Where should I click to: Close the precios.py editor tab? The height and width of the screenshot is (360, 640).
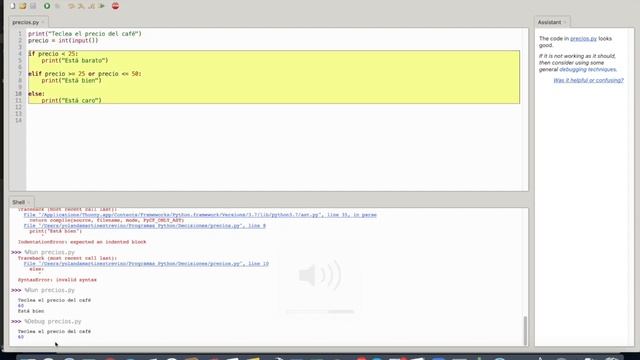point(43,22)
